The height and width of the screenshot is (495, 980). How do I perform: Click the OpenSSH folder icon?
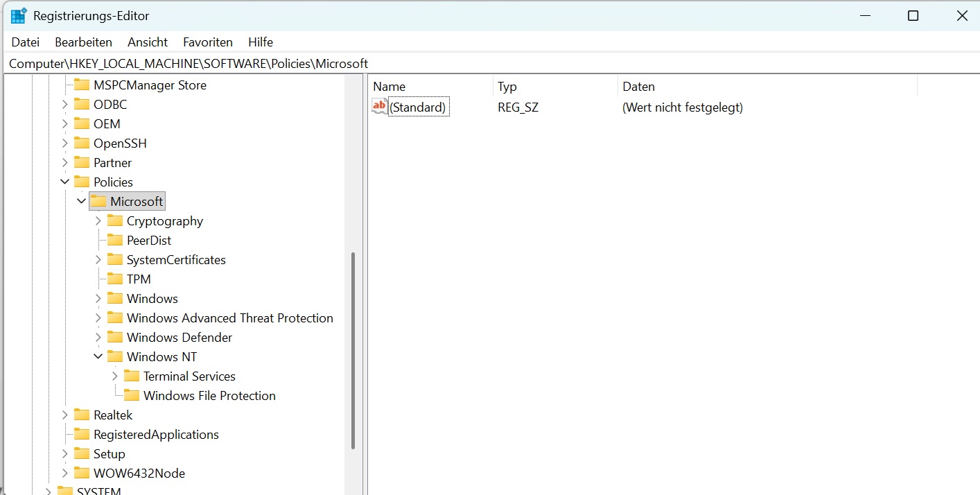tap(82, 144)
